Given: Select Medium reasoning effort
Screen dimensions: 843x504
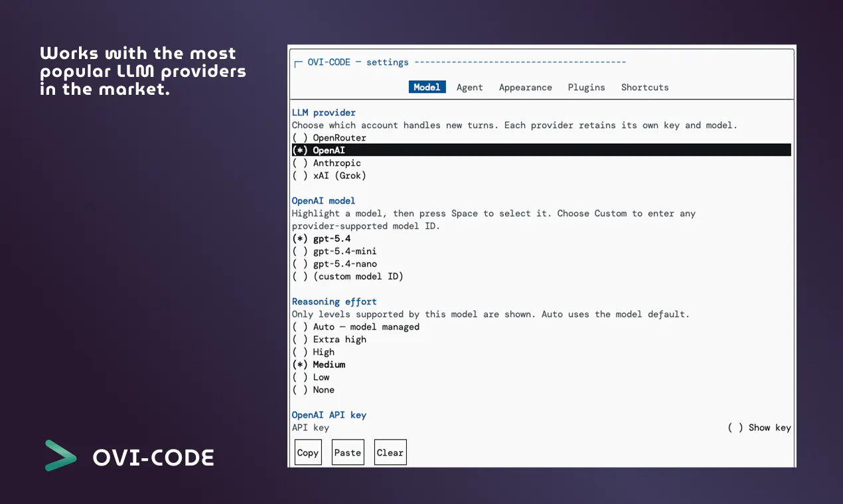Looking at the screenshot, I should pyautogui.click(x=319, y=365).
